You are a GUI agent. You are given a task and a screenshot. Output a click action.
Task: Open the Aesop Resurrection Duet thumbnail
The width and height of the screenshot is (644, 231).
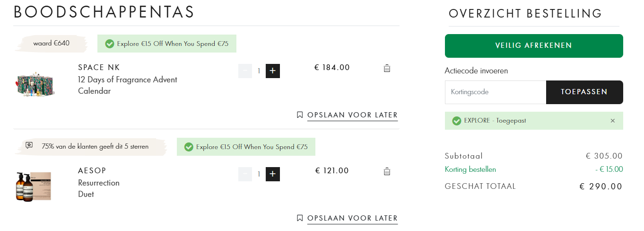click(x=33, y=186)
